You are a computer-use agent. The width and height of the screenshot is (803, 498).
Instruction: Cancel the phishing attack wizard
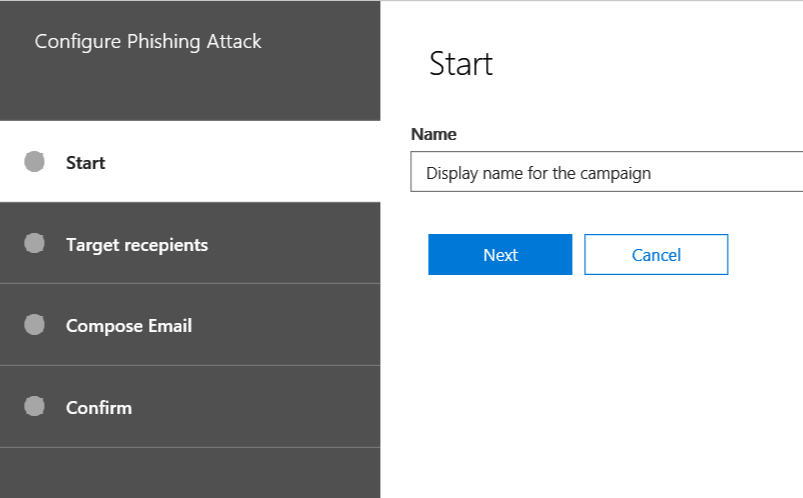[656, 255]
